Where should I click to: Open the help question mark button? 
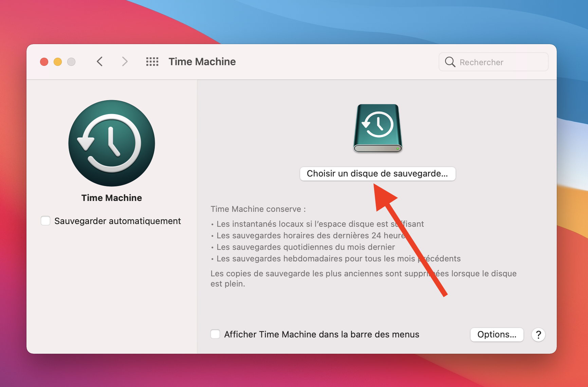point(538,335)
